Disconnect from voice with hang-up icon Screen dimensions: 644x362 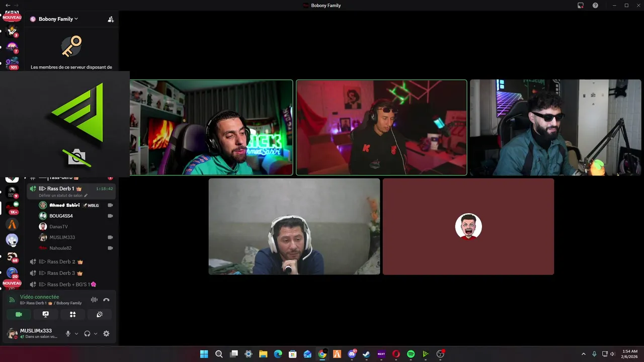106,300
